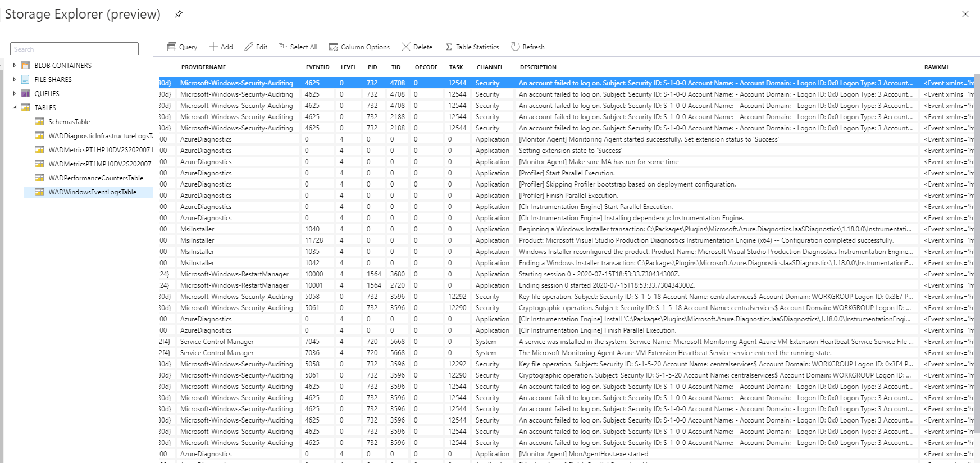980x463 pixels.
Task: Pin the Storage Explorer blade
Action: tap(179, 14)
